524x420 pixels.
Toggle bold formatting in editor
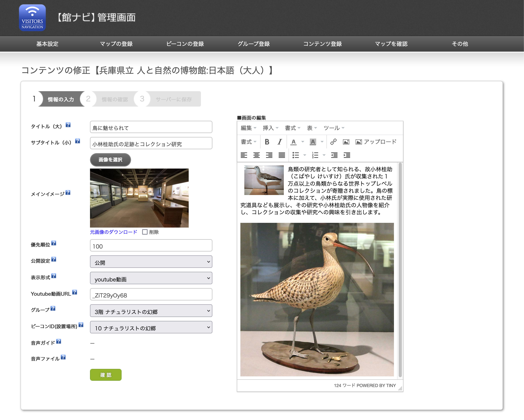pos(267,142)
